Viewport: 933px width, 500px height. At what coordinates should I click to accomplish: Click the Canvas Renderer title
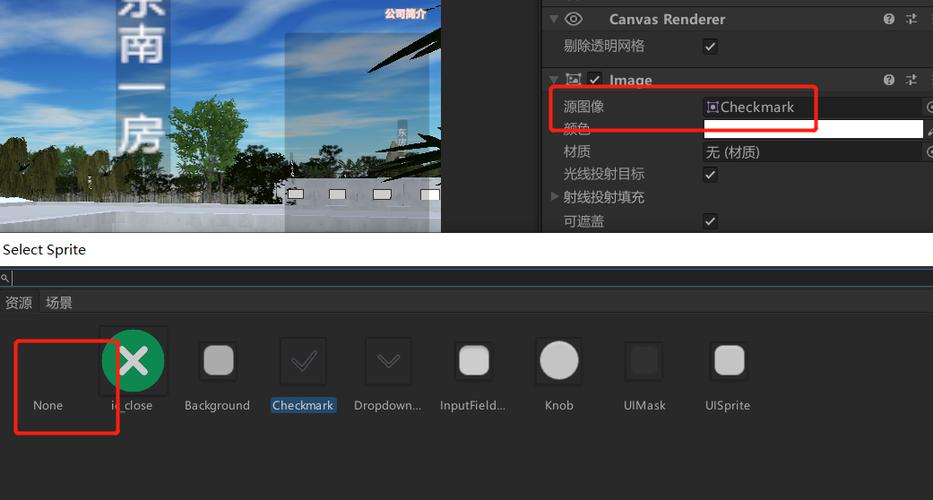coord(667,19)
